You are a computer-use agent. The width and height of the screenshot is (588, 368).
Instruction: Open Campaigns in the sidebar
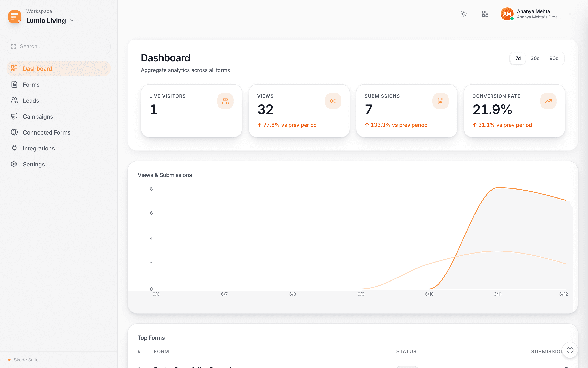point(59,116)
